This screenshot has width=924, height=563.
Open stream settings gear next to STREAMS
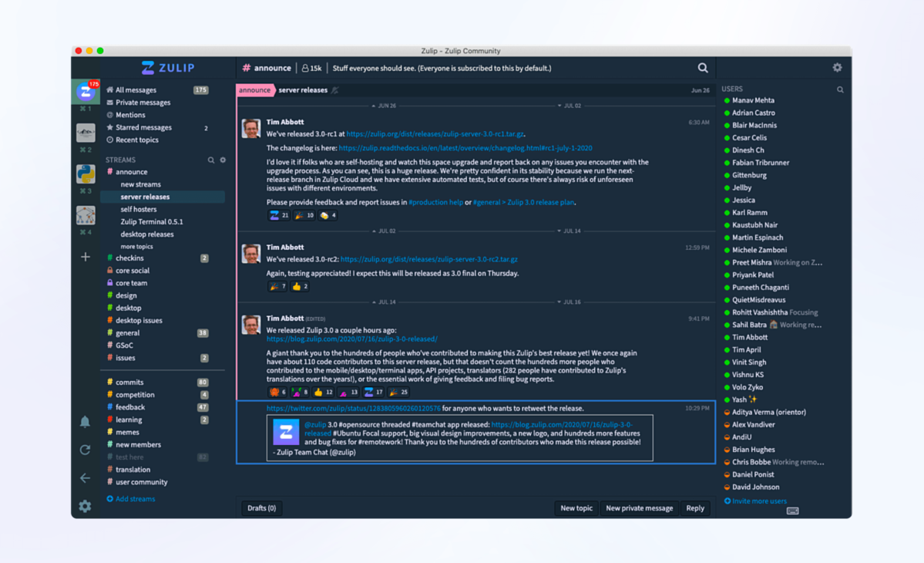click(x=223, y=160)
